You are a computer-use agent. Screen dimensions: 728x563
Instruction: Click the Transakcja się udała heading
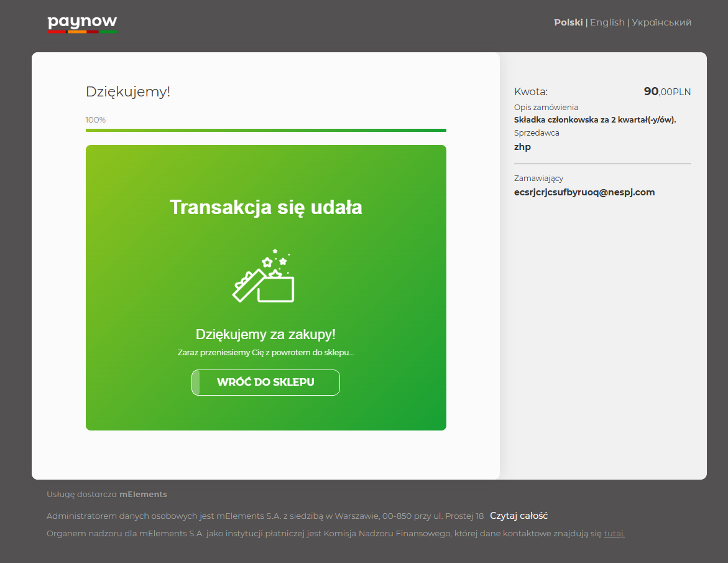point(265,207)
